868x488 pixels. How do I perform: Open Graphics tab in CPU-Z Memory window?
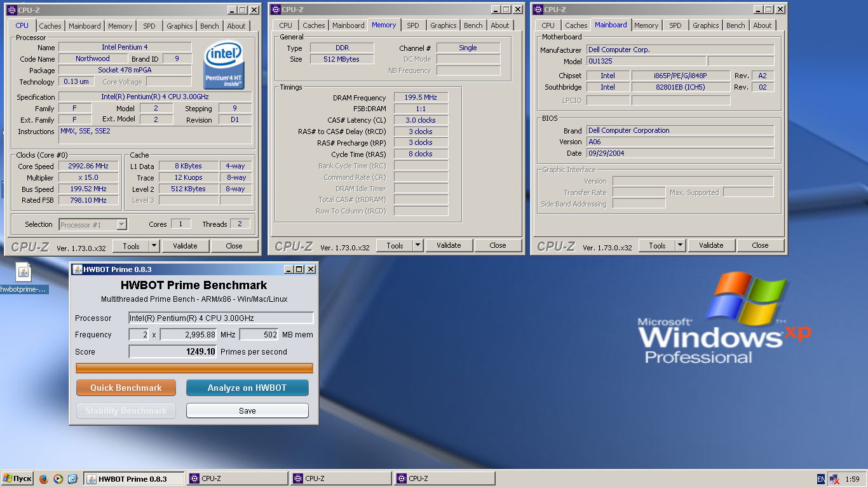(x=444, y=25)
